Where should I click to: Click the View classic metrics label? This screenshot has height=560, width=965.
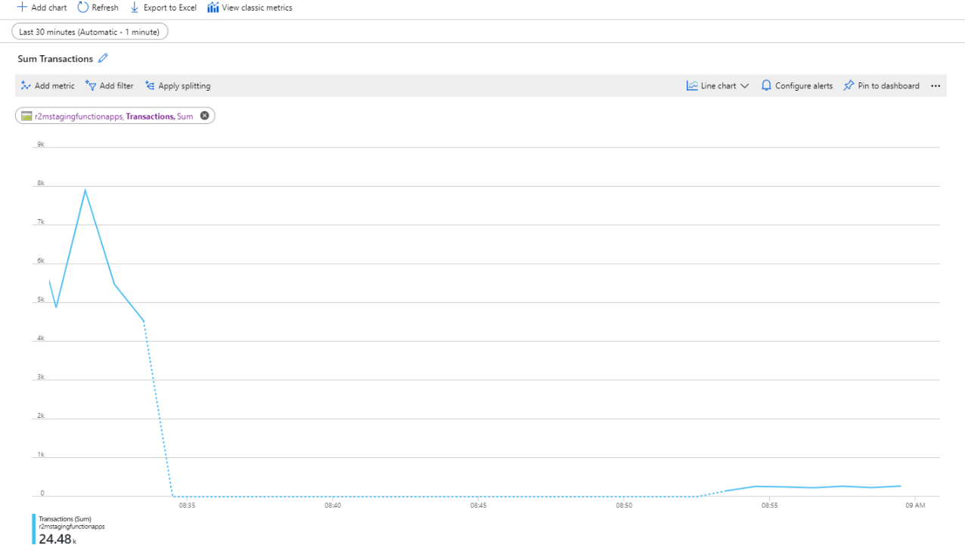tap(257, 8)
